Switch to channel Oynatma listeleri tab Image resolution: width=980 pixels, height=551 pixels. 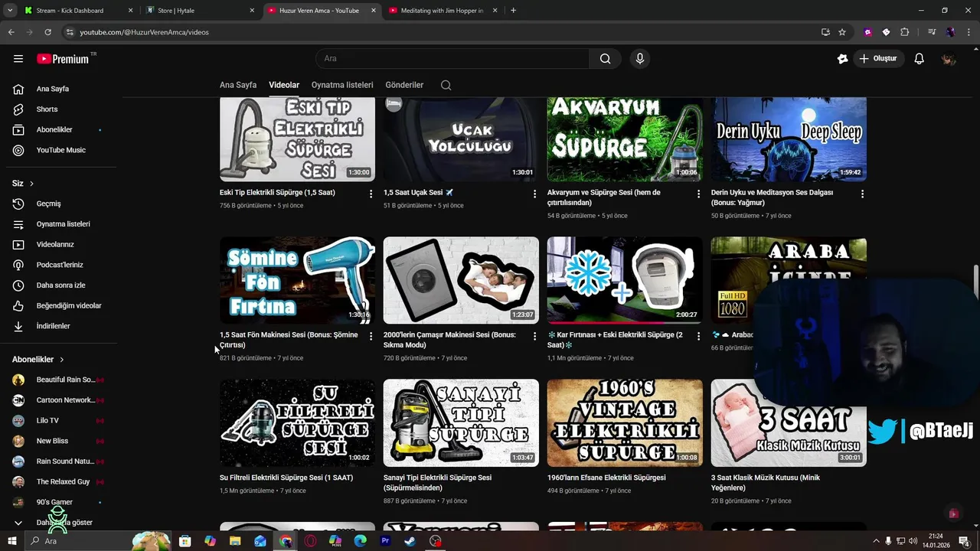(342, 85)
